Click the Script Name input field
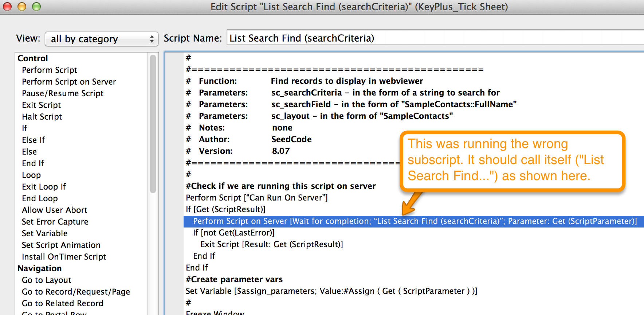This screenshot has width=644, height=315. [433, 38]
